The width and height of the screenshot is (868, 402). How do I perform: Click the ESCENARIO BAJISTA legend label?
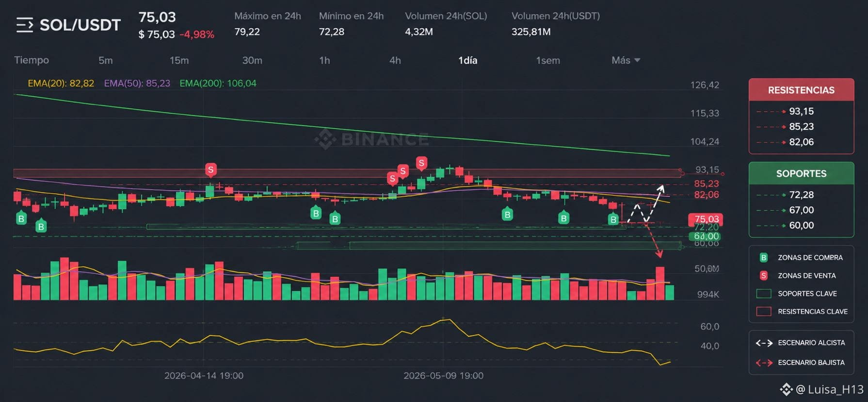(x=811, y=363)
